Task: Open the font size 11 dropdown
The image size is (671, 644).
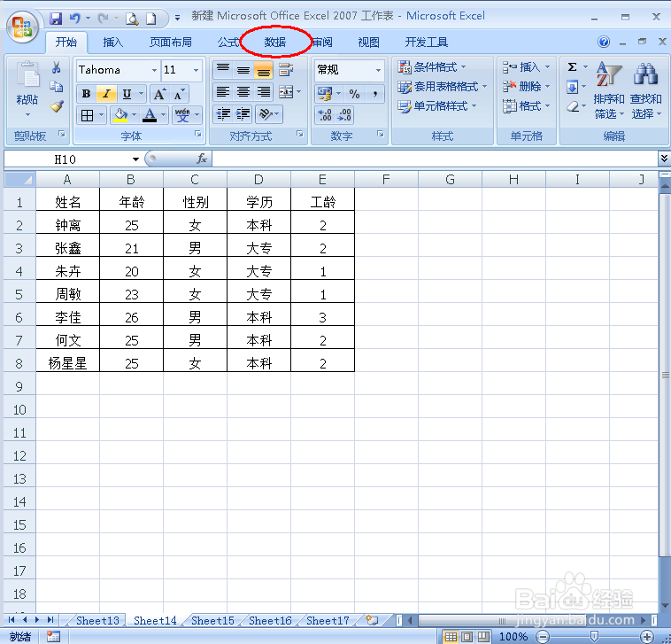Action: point(196,70)
